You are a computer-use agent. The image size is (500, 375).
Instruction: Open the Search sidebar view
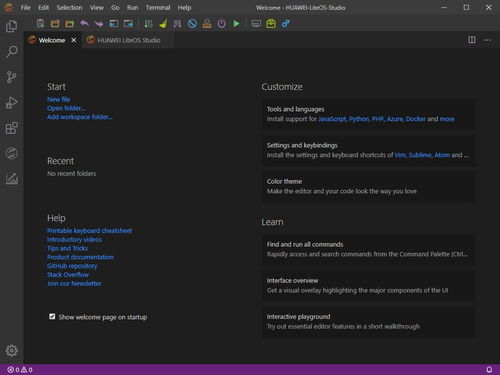pyautogui.click(x=12, y=52)
